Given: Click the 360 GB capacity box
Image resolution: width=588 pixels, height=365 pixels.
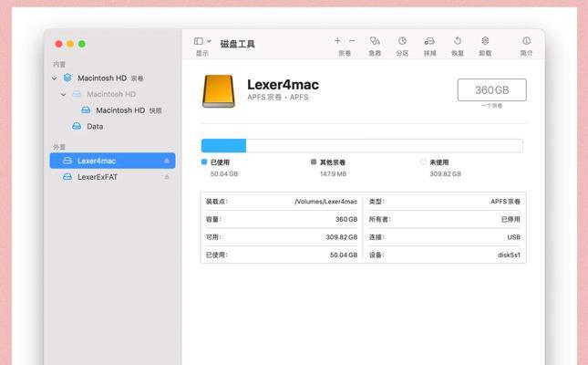Looking at the screenshot, I should (x=491, y=89).
